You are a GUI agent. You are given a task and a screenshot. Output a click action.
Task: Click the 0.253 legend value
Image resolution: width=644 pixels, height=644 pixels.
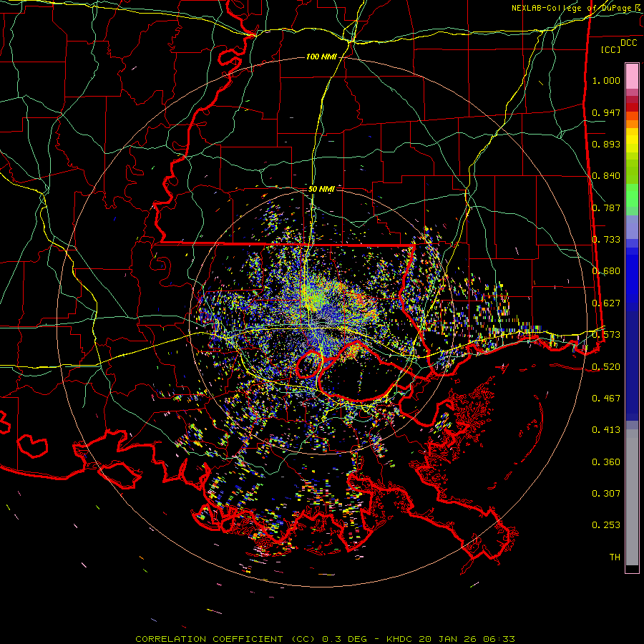(606, 525)
